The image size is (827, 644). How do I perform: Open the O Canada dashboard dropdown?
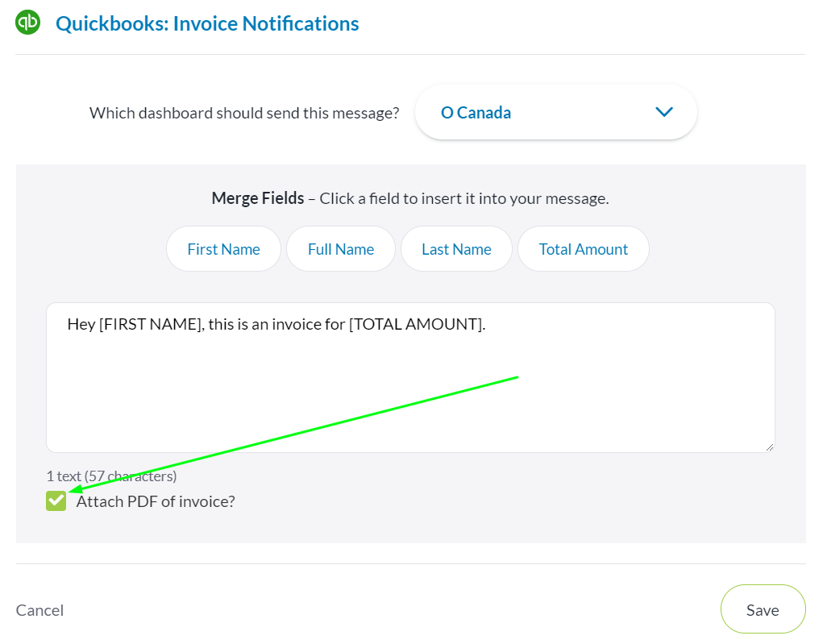pyautogui.click(x=556, y=112)
